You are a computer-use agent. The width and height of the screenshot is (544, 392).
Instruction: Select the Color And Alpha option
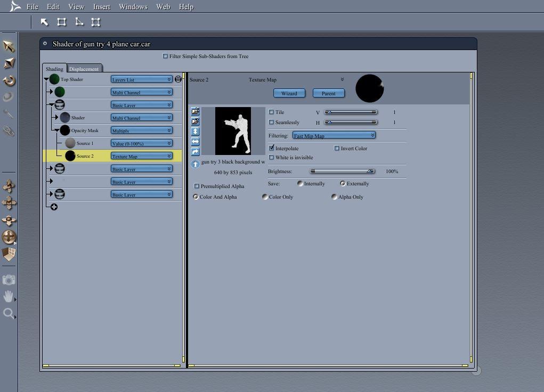click(x=196, y=197)
